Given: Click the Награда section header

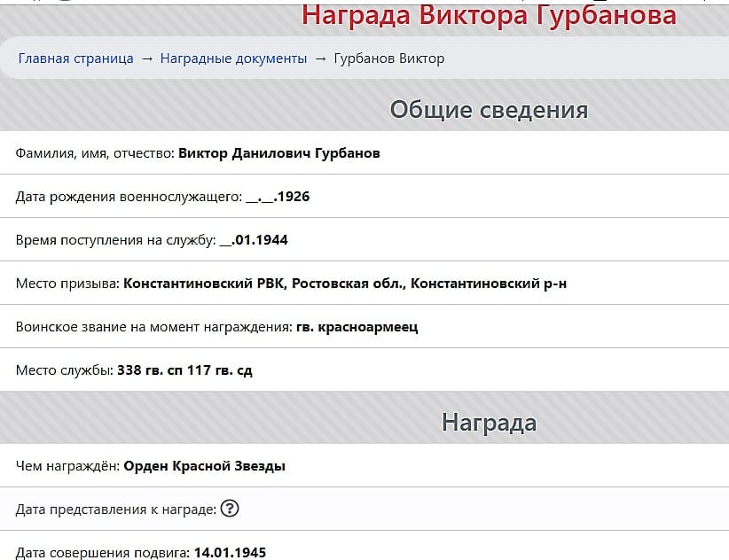Looking at the screenshot, I should [x=489, y=423].
